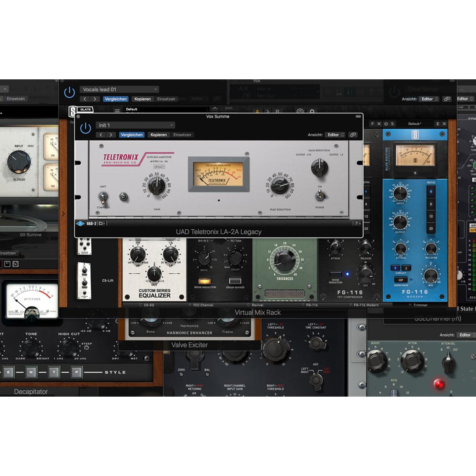Open UAD-2 folder preset icon
Image resolution: width=476 pixels, height=476 pixels.
coord(102,224)
